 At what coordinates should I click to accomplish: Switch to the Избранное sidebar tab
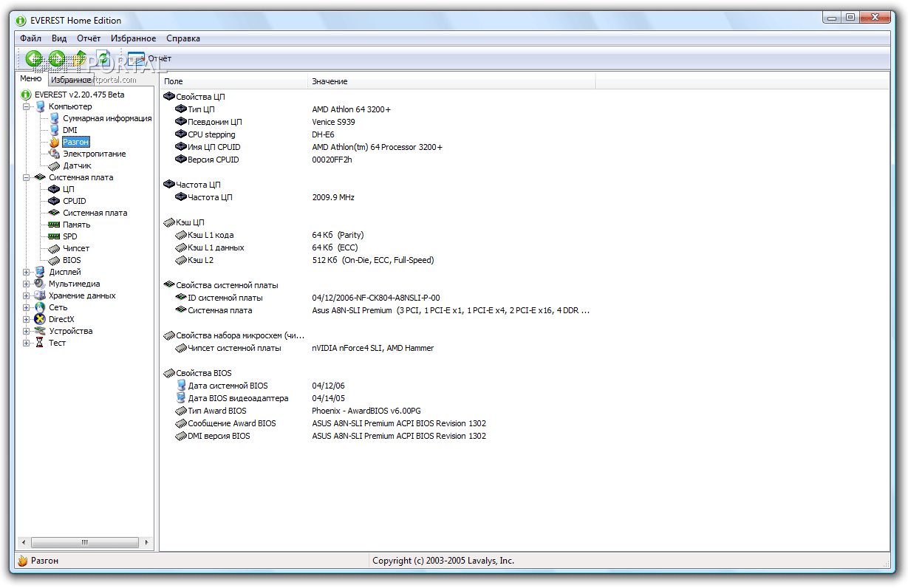pyautogui.click(x=71, y=80)
